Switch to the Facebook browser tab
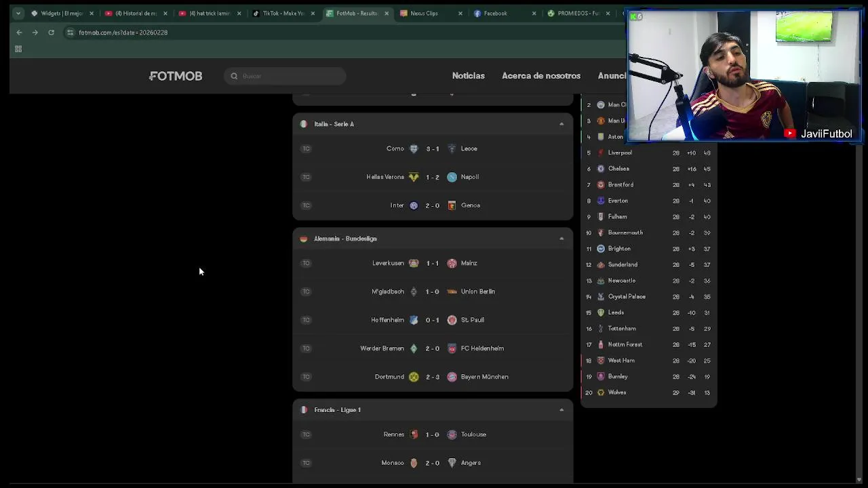This screenshot has height=488, width=868. click(x=504, y=13)
